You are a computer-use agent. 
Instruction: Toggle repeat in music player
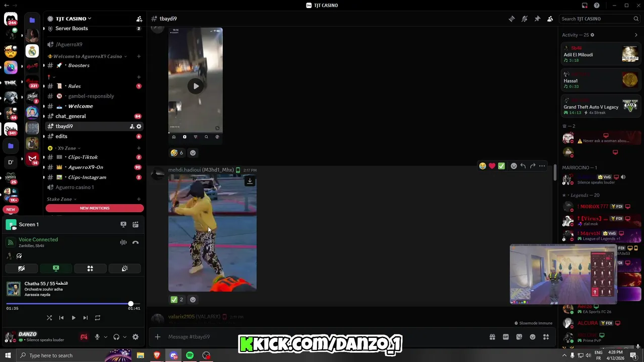(x=98, y=318)
